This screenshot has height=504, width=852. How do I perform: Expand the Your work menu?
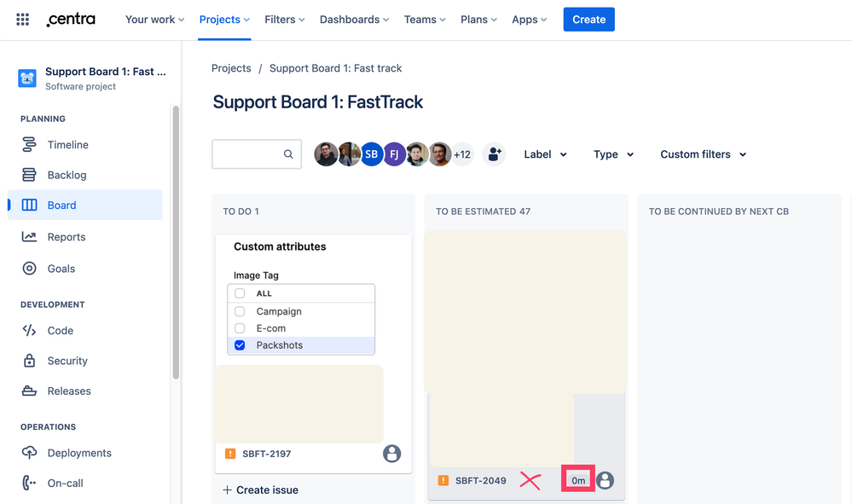click(x=155, y=20)
